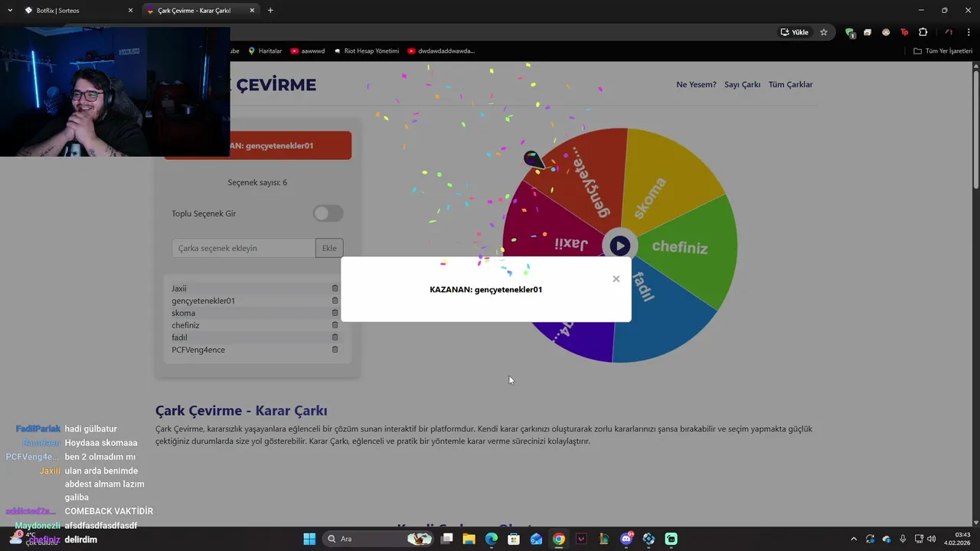Viewport: 980px width, 551px height.
Task: Open the Windows Start menu
Action: click(309, 539)
